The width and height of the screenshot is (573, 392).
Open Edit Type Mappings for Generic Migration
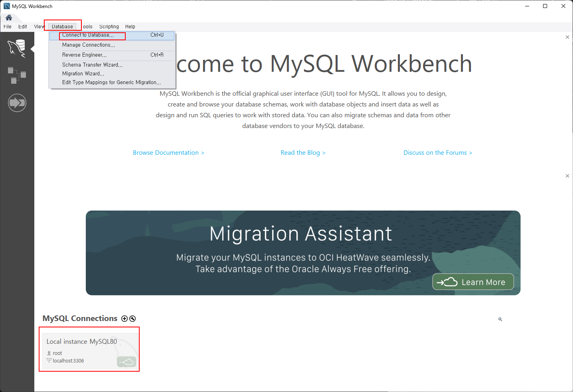tap(112, 82)
